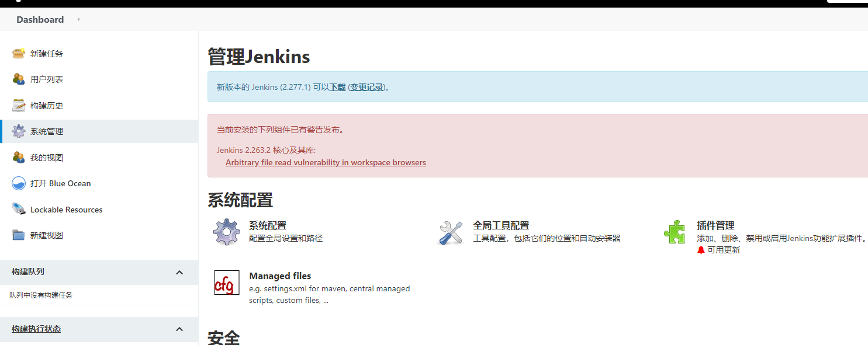Click the 可用更新 text under 插件管理
The image size is (868, 345).
click(724, 250)
